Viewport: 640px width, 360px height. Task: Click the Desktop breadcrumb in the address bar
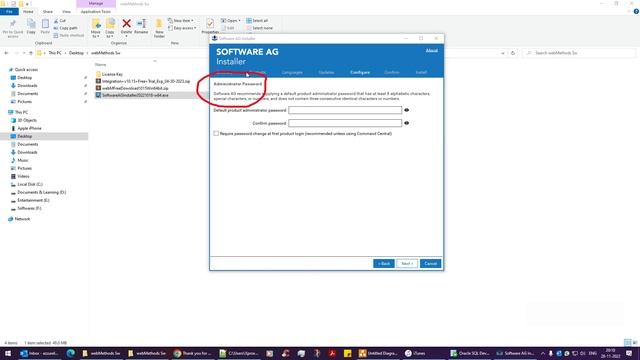tap(76, 53)
